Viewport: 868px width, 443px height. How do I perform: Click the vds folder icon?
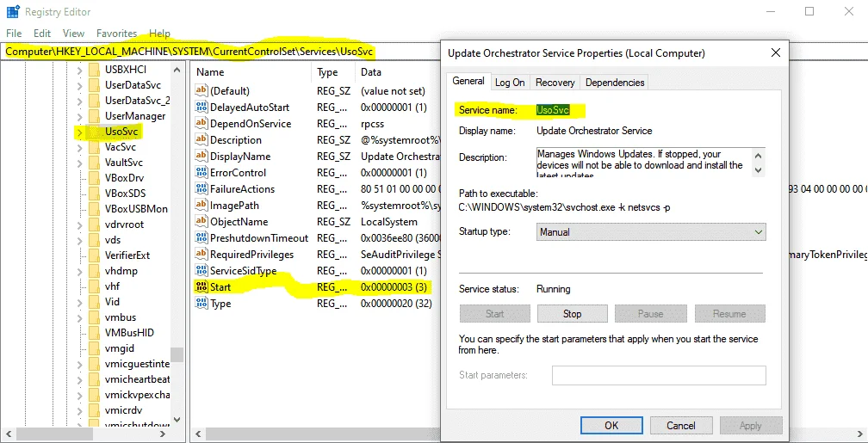tap(95, 240)
